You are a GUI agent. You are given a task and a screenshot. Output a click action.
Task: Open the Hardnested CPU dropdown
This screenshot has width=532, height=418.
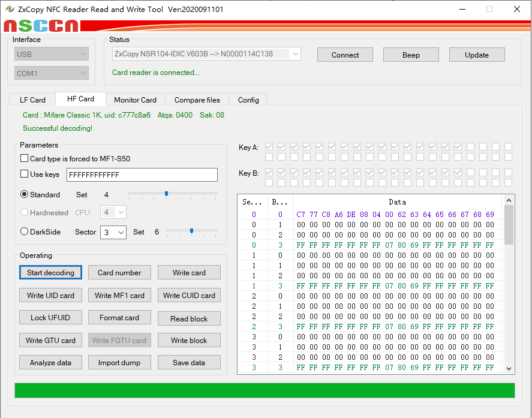[113, 212]
